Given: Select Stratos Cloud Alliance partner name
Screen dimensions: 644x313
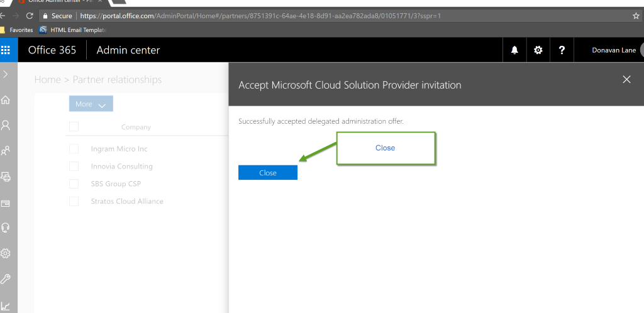Looking at the screenshot, I should (x=127, y=201).
